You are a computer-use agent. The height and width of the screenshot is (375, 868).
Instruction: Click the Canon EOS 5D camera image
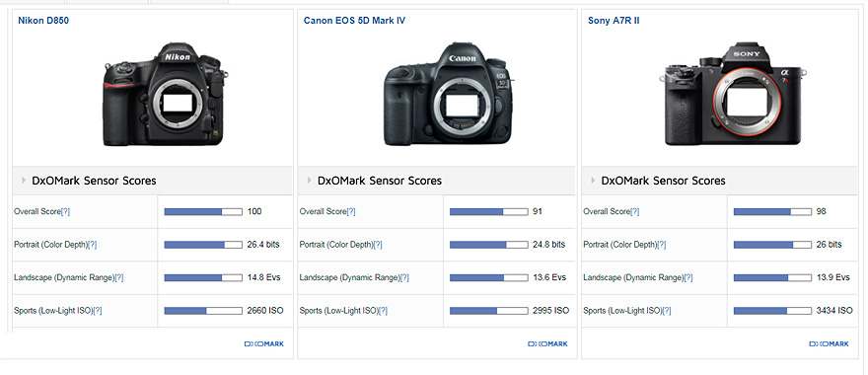[448, 94]
